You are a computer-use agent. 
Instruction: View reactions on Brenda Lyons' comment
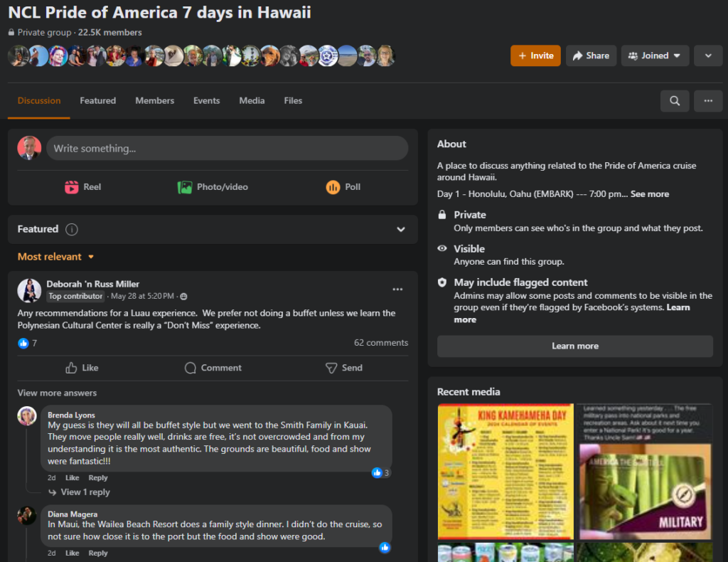(381, 473)
